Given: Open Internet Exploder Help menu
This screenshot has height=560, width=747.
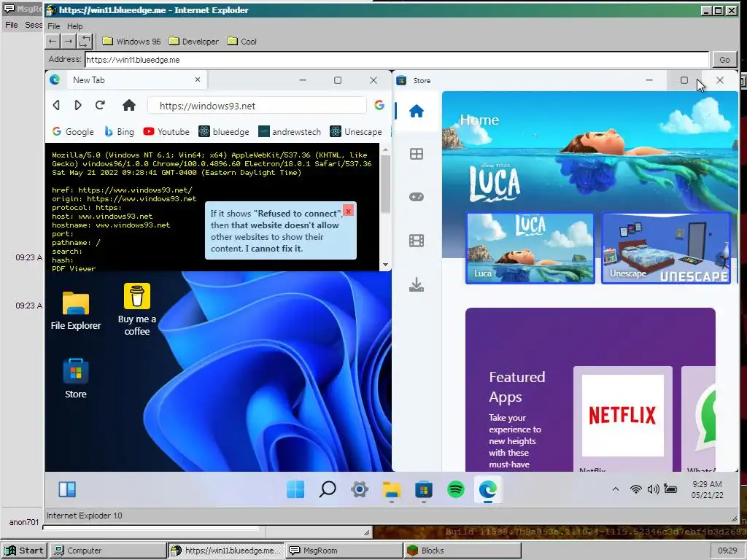Looking at the screenshot, I should 75,26.
